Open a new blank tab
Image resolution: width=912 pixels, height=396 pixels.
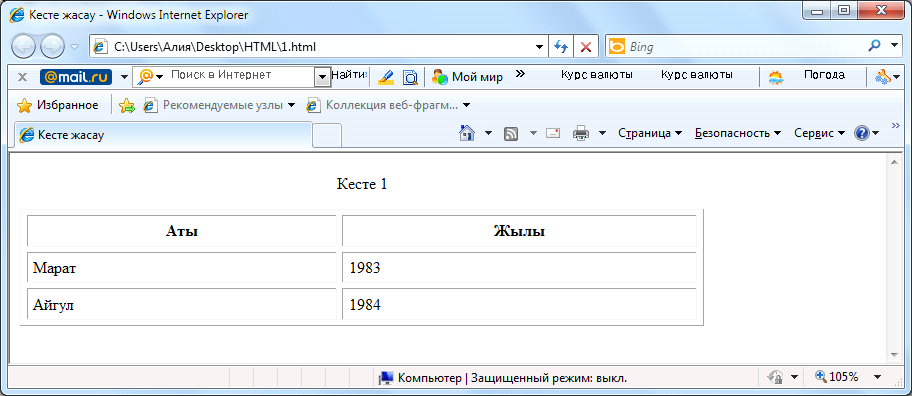click(327, 136)
